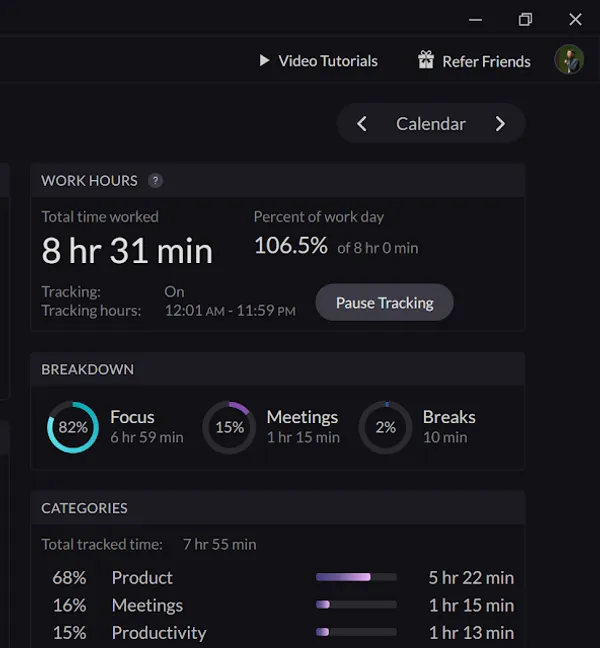This screenshot has width=600, height=648.
Task: Open Refer Friends link
Action: point(486,62)
